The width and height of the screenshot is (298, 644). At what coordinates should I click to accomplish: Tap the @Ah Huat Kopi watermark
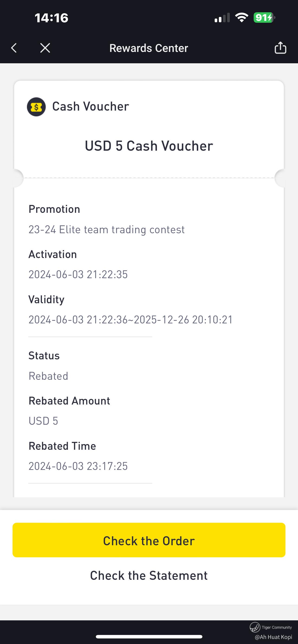pos(273,637)
